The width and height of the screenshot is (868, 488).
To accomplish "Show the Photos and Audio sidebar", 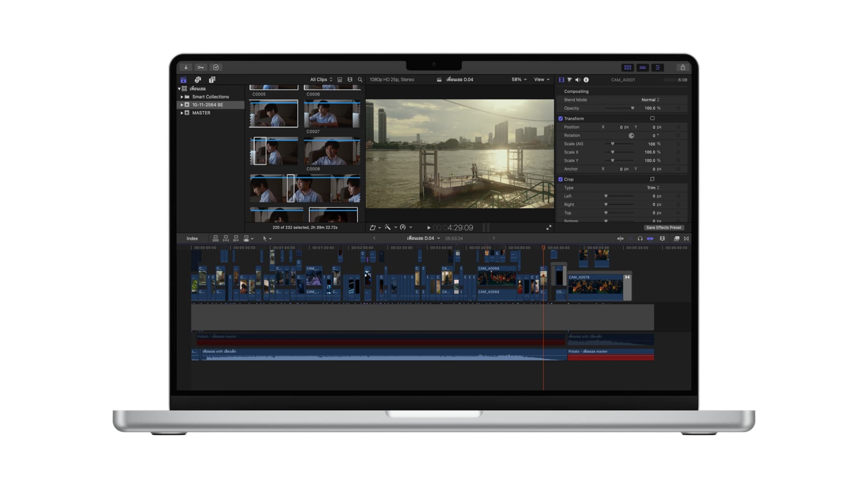I will point(198,80).
